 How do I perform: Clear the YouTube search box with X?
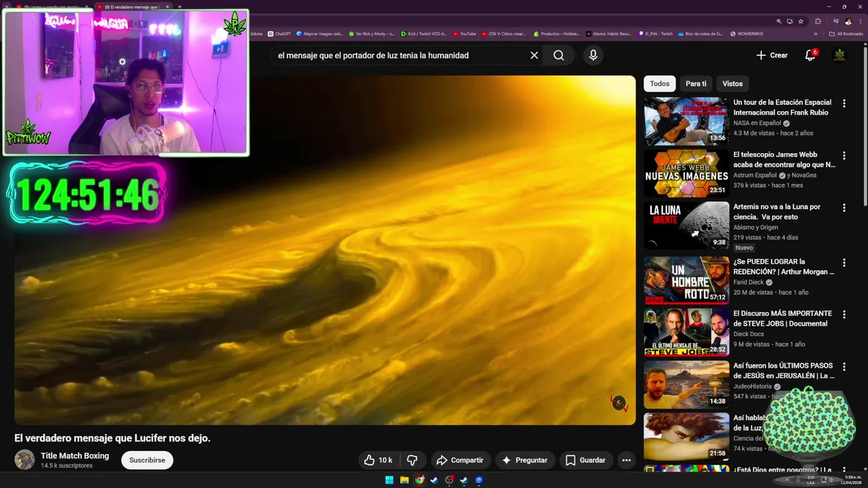tap(534, 56)
